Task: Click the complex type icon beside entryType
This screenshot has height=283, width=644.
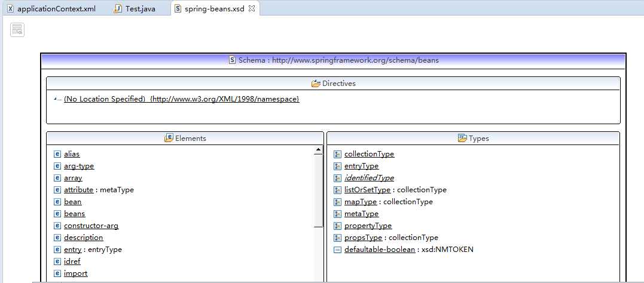Action: (338, 166)
